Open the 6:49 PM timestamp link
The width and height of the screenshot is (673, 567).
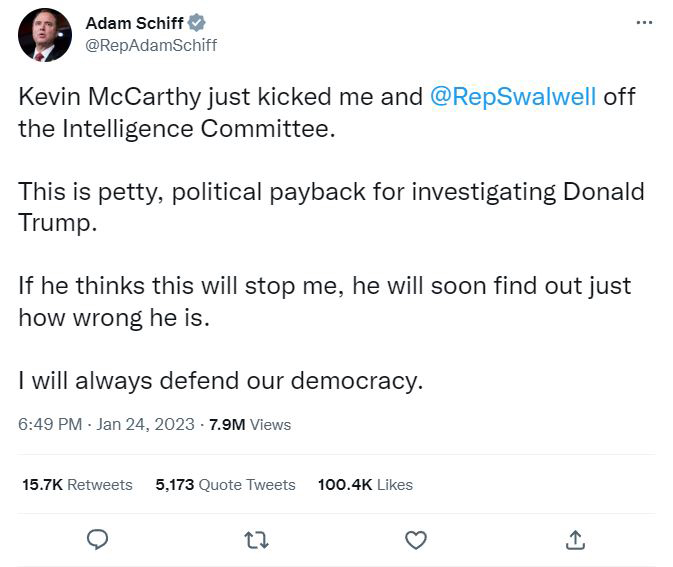click(50, 424)
